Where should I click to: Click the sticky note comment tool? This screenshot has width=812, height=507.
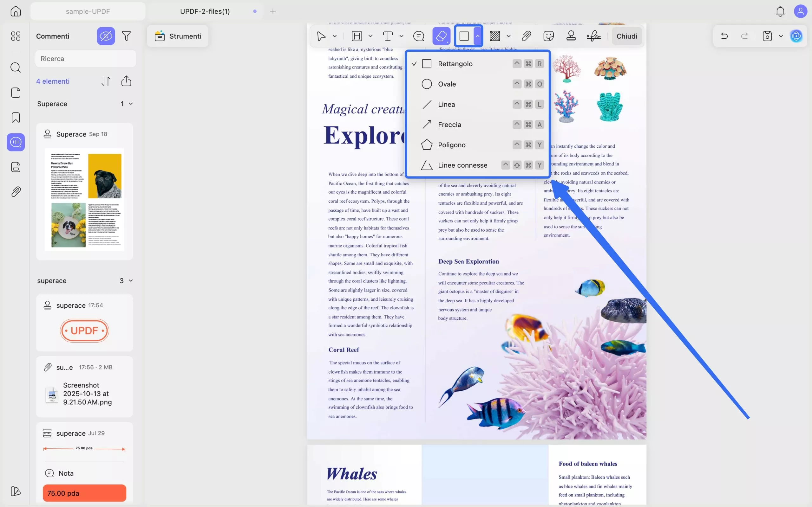coord(418,36)
